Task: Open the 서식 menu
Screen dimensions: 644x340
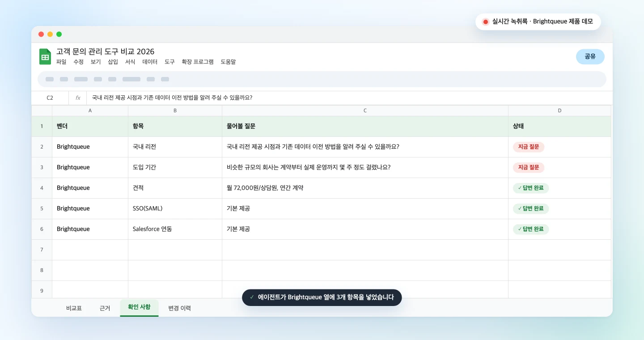Action: [130, 62]
